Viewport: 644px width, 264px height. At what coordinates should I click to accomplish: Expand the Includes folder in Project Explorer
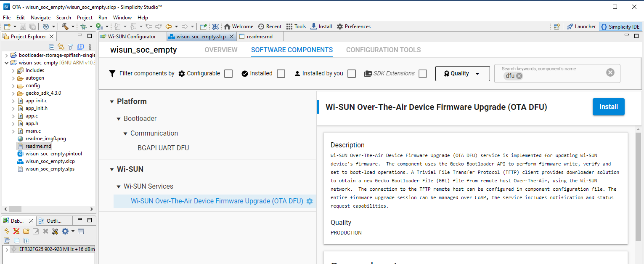click(13, 70)
